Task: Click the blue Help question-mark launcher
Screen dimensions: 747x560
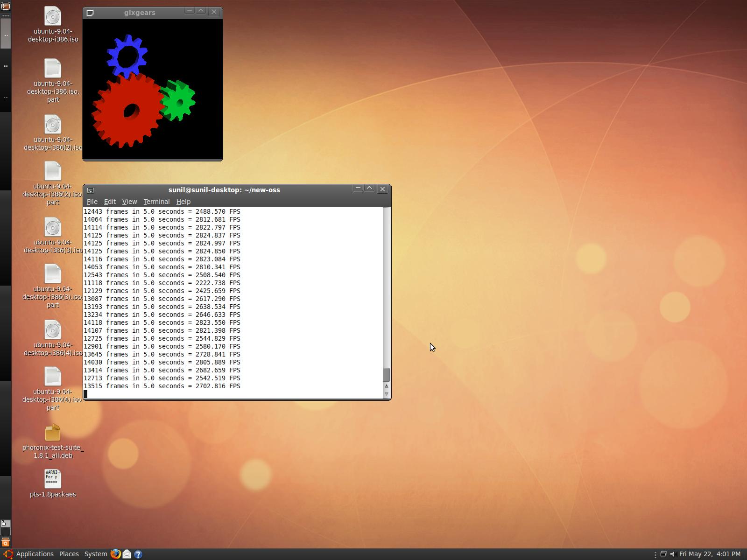Action: (138, 554)
